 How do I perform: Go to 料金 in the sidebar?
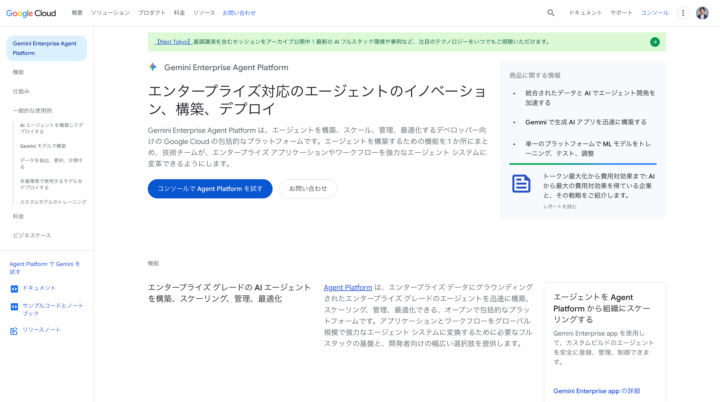tap(18, 216)
